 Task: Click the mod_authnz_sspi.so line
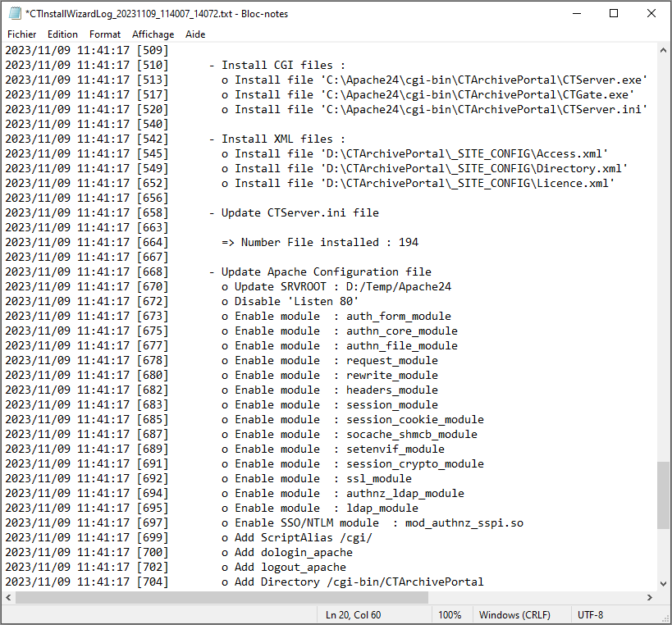[373, 523]
